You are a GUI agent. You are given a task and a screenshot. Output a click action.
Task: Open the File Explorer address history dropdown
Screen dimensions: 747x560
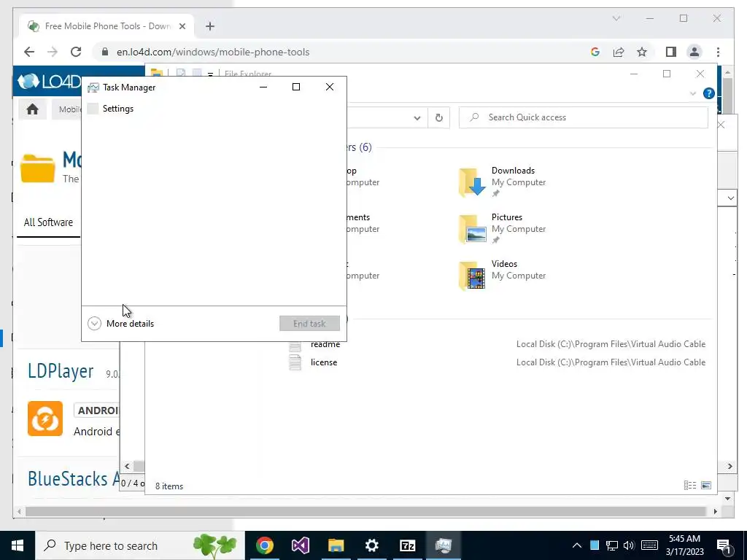[417, 117]
